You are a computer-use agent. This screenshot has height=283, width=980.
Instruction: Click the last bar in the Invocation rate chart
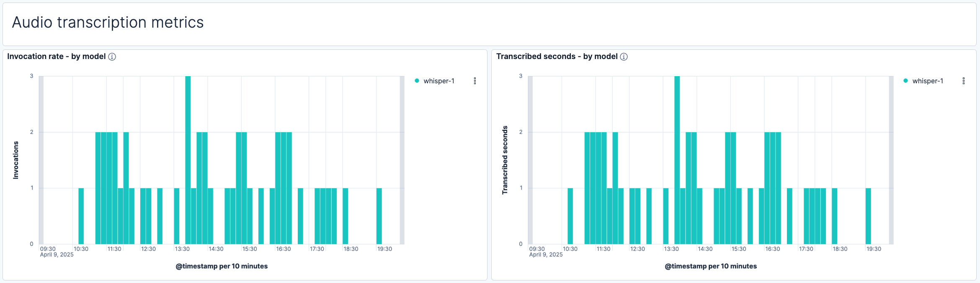[x=379, y=216]
